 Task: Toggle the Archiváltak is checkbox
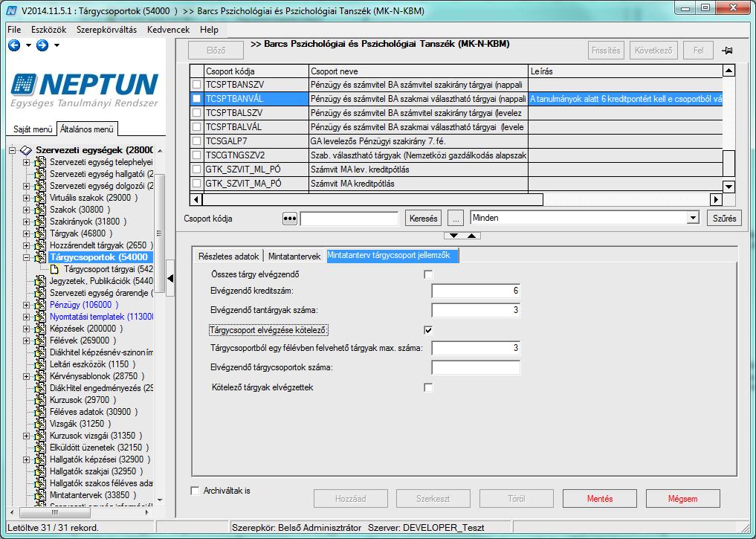pos(196,491)
